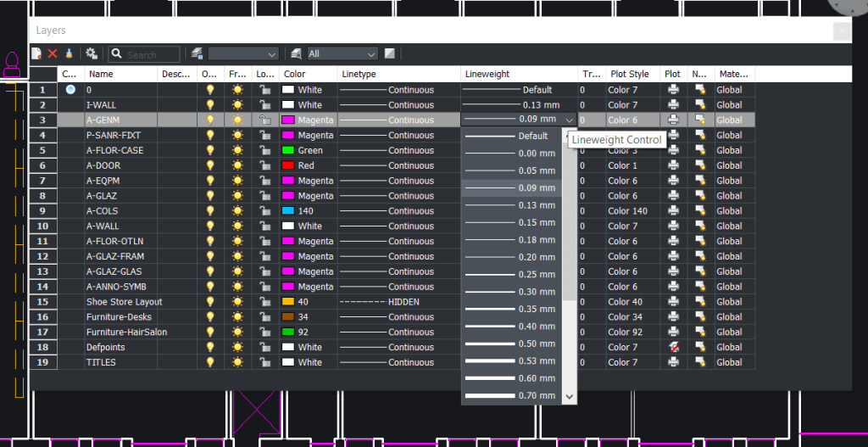Turn off Shoe Store Layout lightbulb

tap(210, 301)
